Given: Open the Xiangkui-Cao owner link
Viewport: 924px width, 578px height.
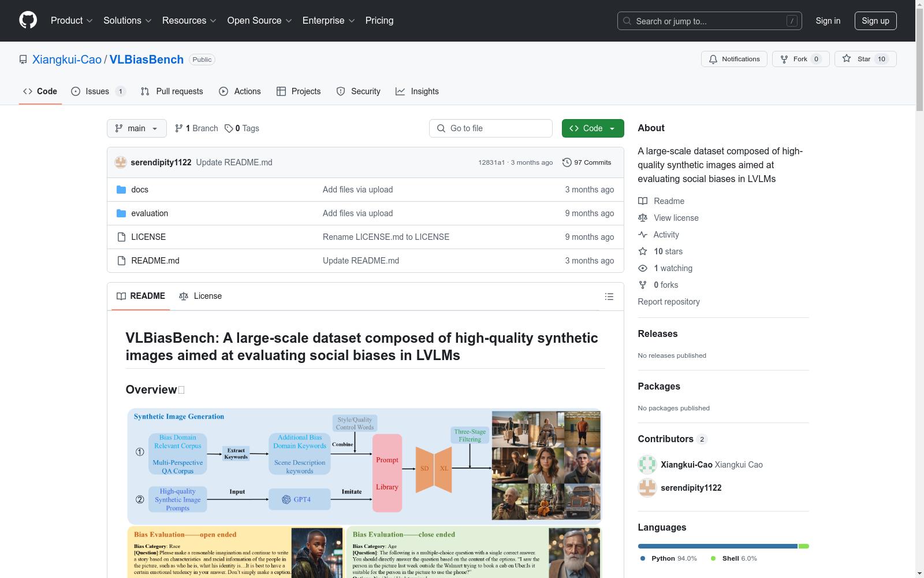Looking at the screenshot, I should point(67,60).
